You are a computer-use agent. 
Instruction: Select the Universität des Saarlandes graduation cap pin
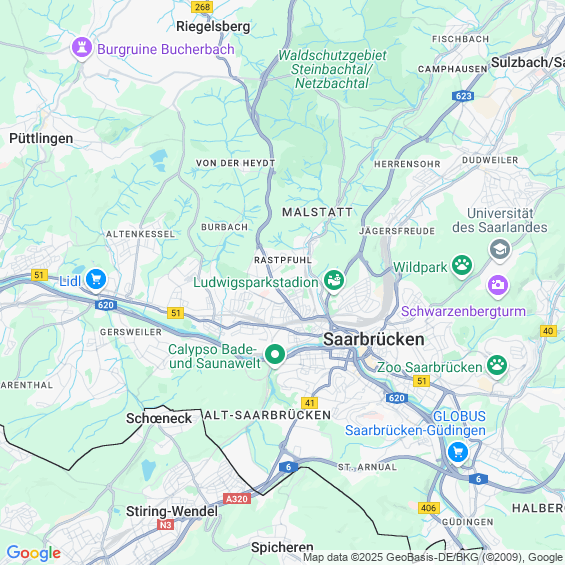500,250
